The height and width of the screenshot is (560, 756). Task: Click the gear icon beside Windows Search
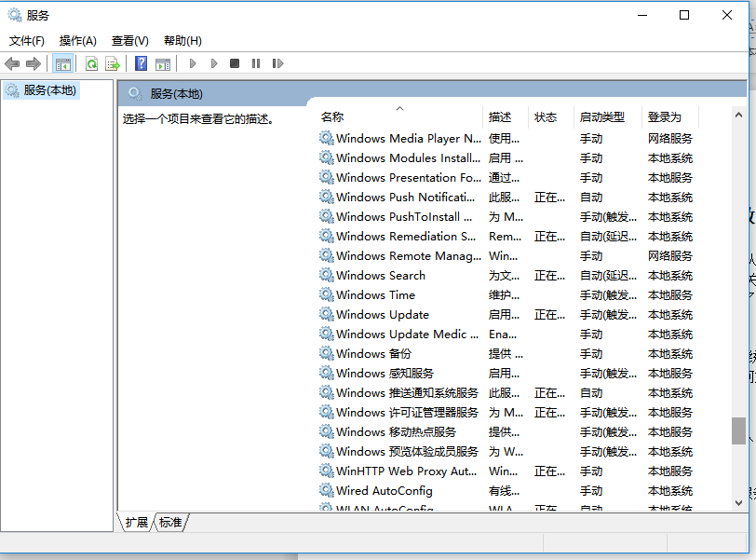click(327, 275)
